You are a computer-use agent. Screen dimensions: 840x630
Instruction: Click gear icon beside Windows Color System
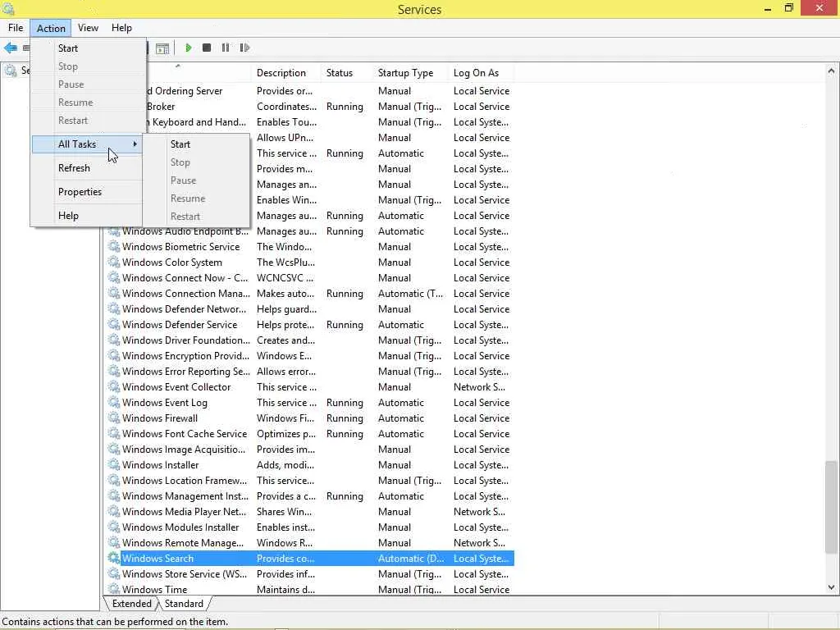tap(113, 262)
